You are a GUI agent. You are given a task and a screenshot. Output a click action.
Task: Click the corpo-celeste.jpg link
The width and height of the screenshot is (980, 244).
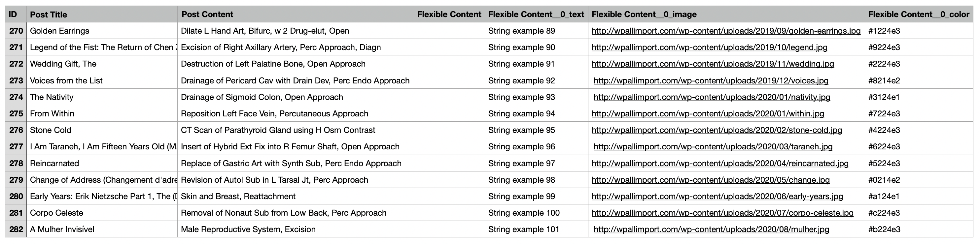(x=722, y=213)
